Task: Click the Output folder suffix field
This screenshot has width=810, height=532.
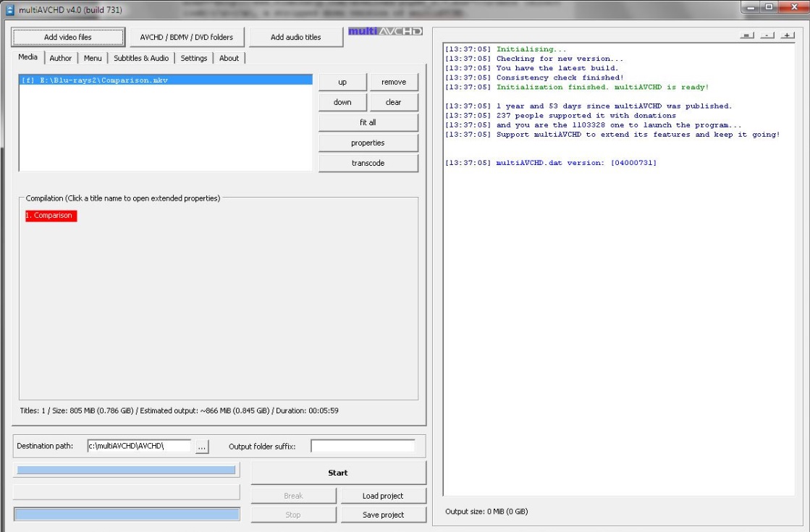Action: click(363, 446)
